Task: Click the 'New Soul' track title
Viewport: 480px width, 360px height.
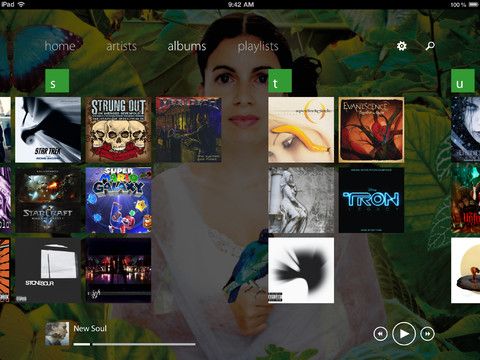Action: tap(90, 328)
